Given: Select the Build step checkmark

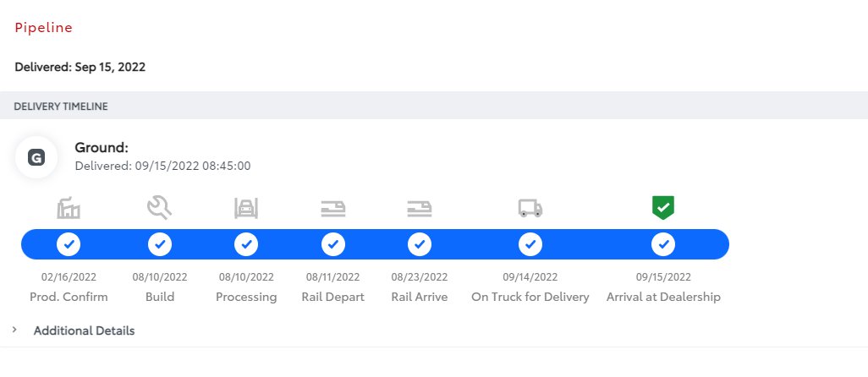Looking at the screenshot, I should click(x=160, y=244).
